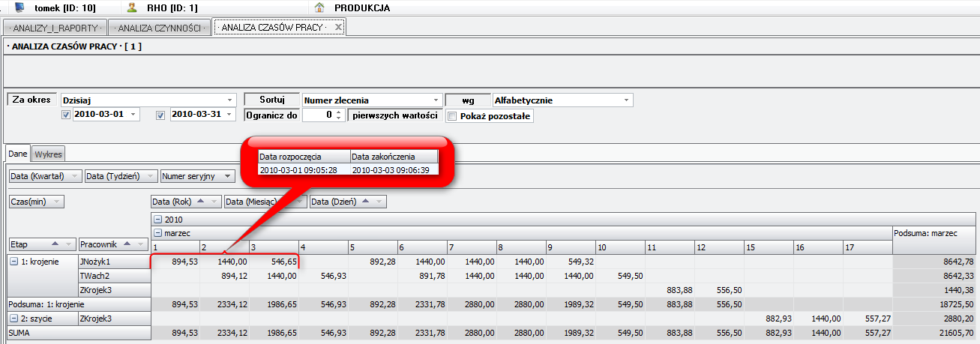Open the Numer seryjny field filter
Viewport: 980px width, 344px height.
click(x=227, y=176)
